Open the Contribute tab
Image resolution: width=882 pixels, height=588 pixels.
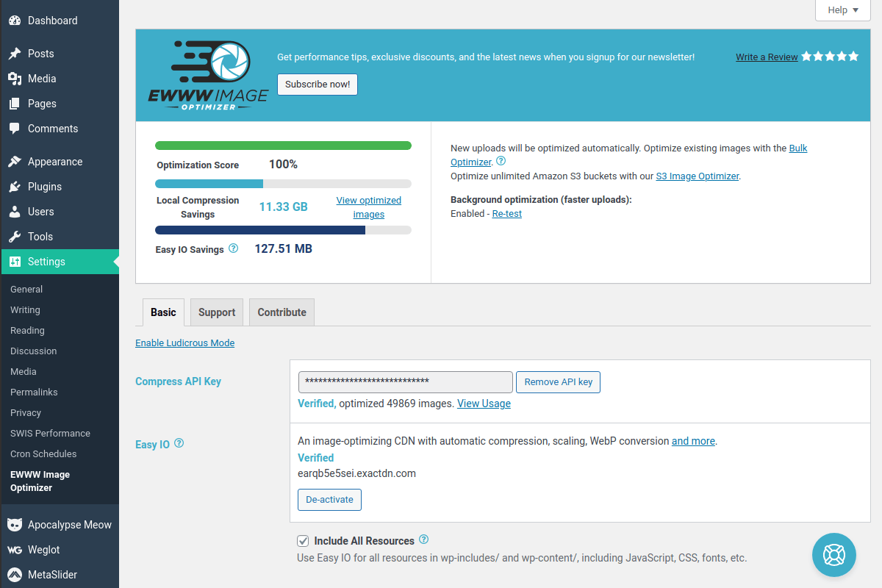tap(282, 312)
